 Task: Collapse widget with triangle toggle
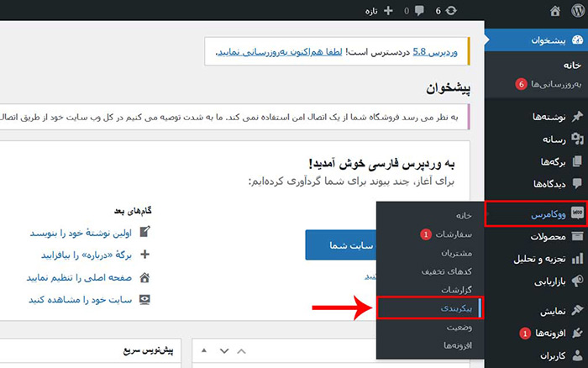coord(204,350)
